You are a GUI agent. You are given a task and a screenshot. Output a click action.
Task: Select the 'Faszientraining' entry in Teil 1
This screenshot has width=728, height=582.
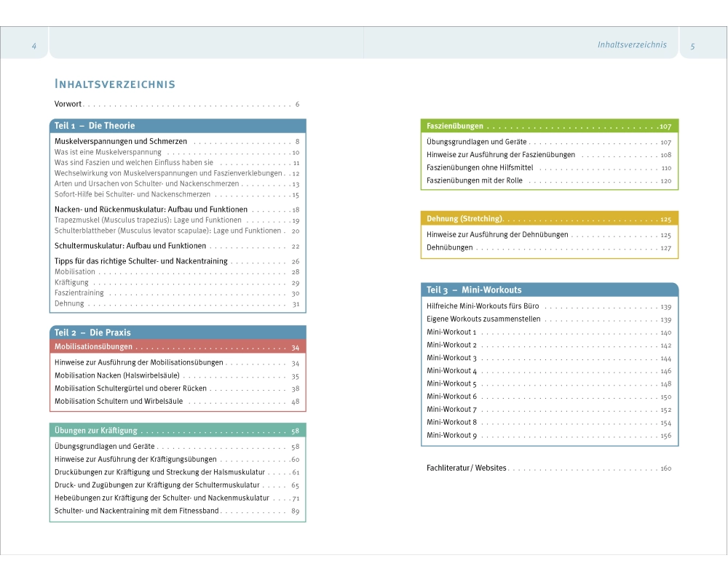[79, 292]
